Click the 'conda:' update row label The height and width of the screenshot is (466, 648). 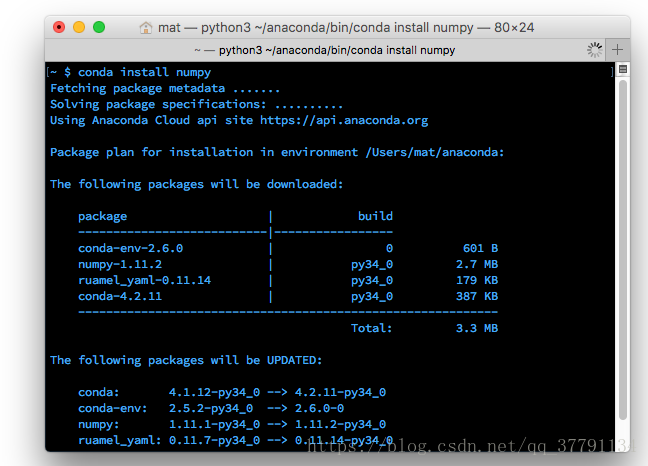pos(98,392)
